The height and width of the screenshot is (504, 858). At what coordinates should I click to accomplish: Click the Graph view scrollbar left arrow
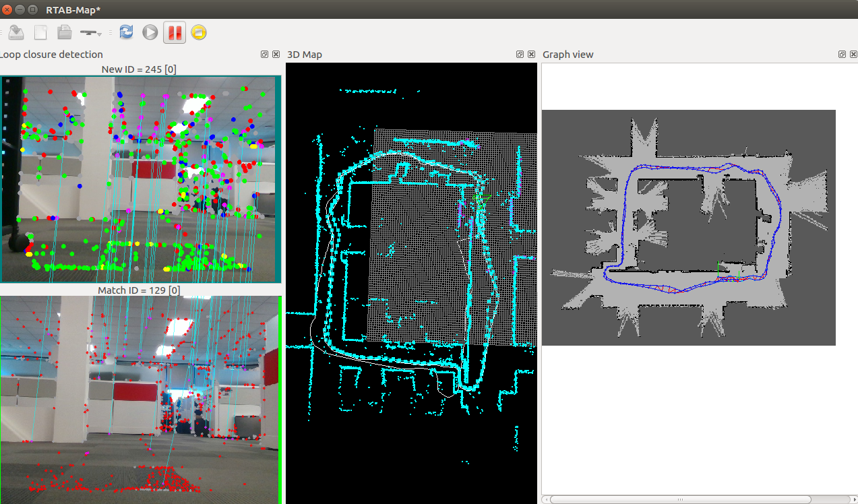pyautogui.click(x=546, y=499)
